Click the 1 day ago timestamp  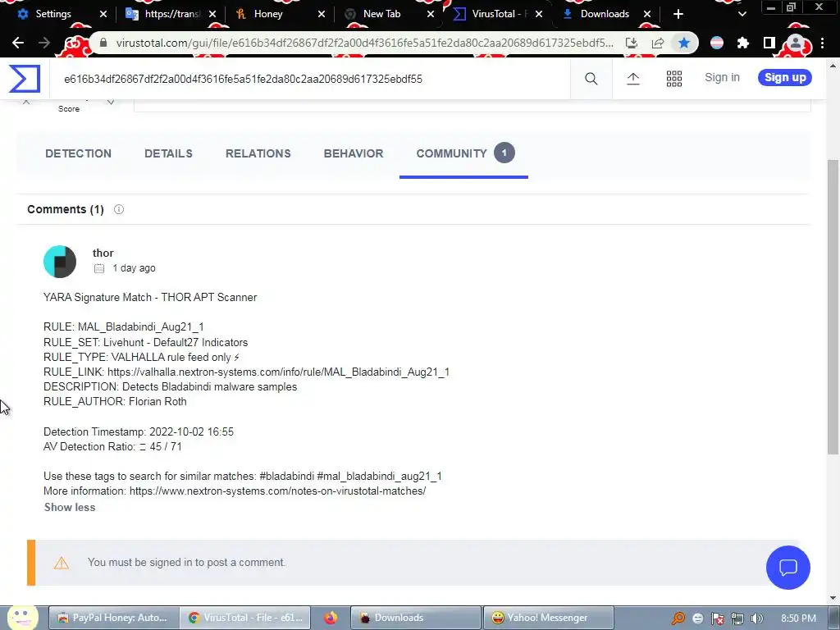click(x=134, y=268)
